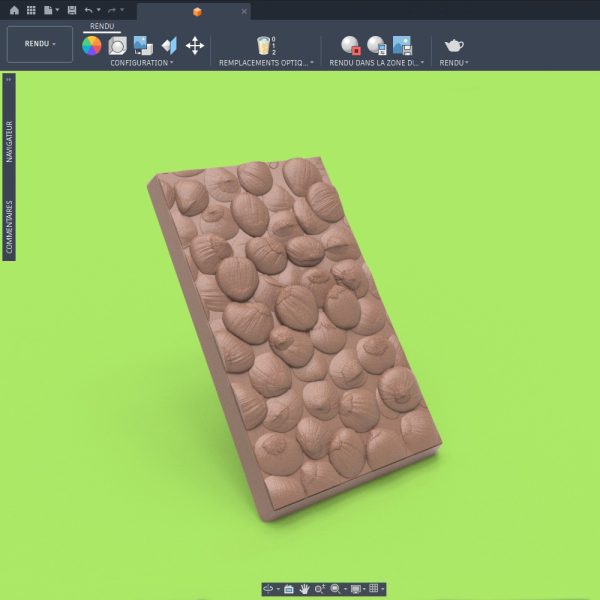Open the Home screen icon
Screen dimensions: 600x600
point(14,10)
